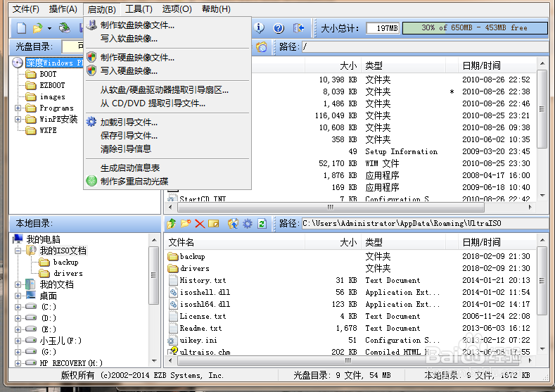Click the green disc icon beside 制作多重启动光碟
Viewport: 555px width, 392px height.
[x=91, y=181]
